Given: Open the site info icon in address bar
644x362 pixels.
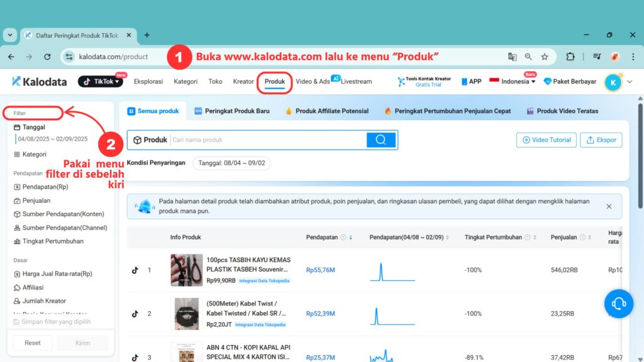Looking at the screenshot, I should pos(69,57).
